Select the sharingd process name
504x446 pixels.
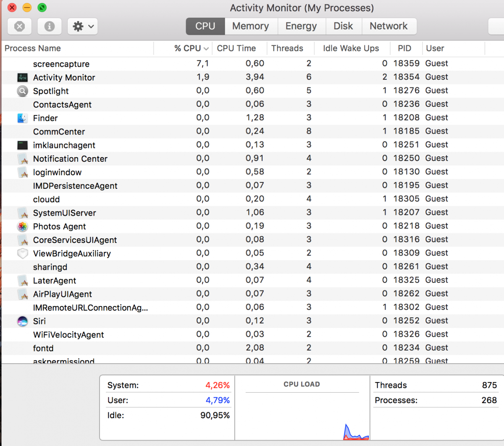50,267
